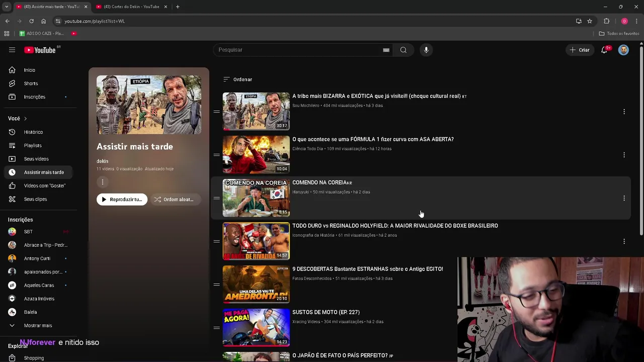Viewport: 644px width, 362px height.
Task: Open thumbnail of tribo mais BIZARRA video
Action: pos(256,111)
